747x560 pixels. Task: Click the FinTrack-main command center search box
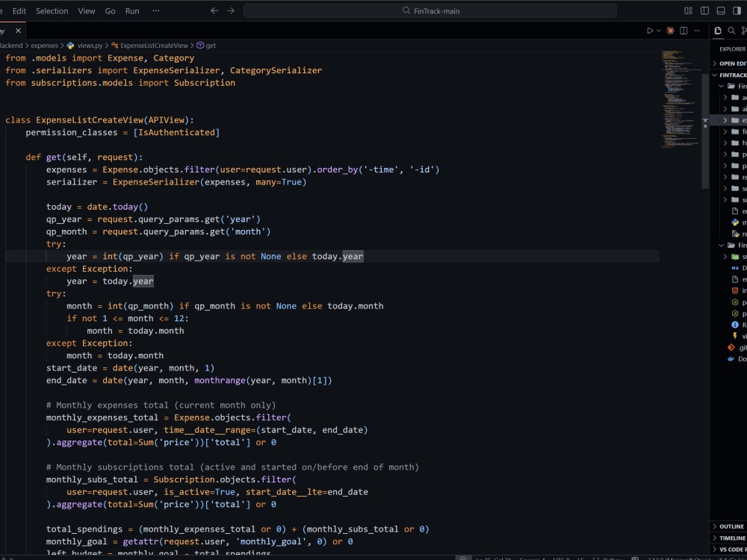[430, 10]
